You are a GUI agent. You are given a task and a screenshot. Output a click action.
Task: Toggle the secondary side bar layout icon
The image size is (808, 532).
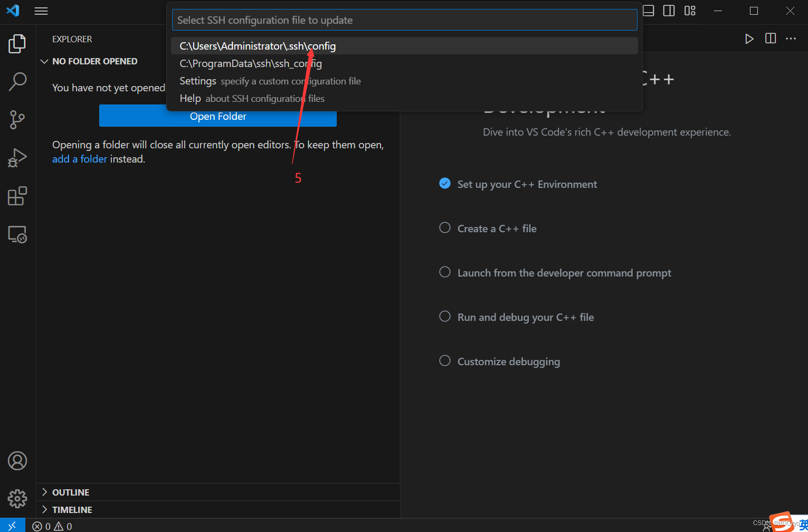669,11
